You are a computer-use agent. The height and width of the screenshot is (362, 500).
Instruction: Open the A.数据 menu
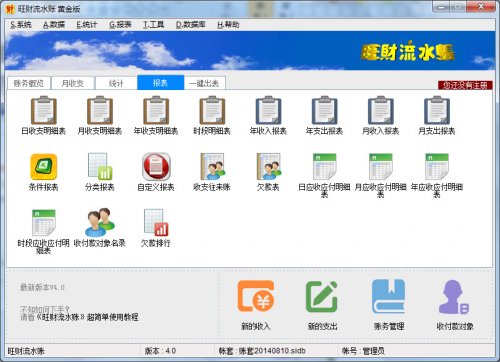click(54, 25)
